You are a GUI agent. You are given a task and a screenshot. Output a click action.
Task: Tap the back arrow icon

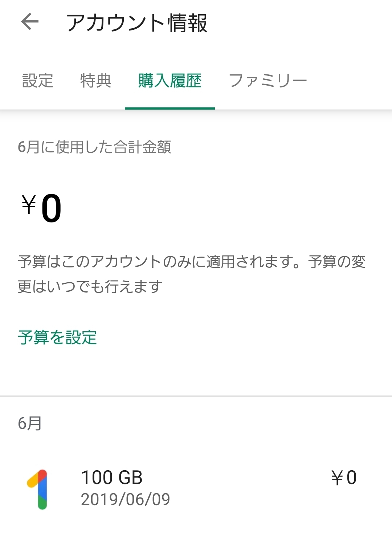[x=30, y=22]
